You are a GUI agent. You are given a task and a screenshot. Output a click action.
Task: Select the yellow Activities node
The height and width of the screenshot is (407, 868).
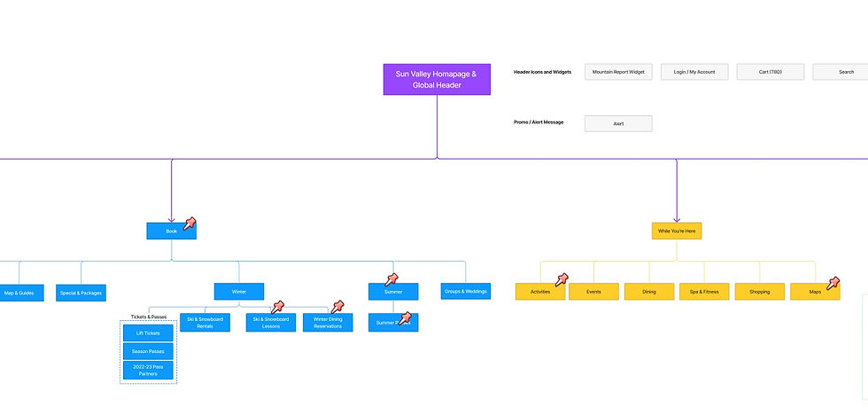[x=540, y=292]
